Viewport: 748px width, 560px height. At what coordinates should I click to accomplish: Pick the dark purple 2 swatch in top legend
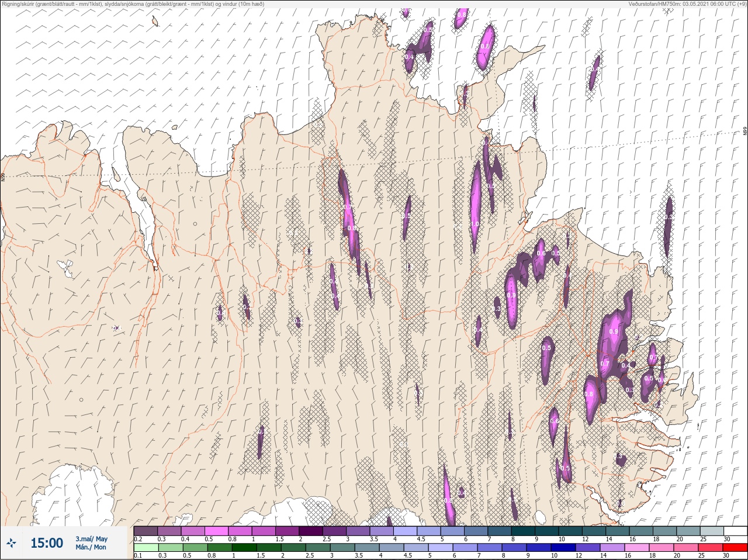pos(311,531)
